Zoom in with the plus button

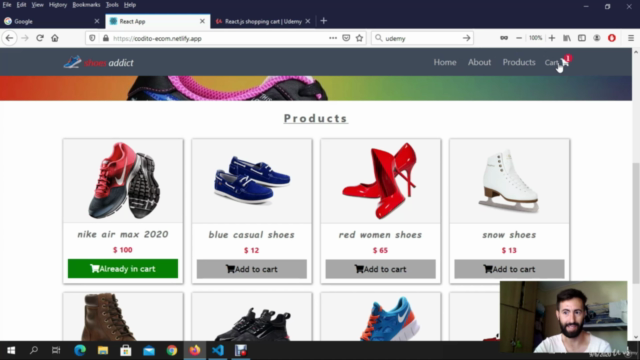tap(552, 38)
